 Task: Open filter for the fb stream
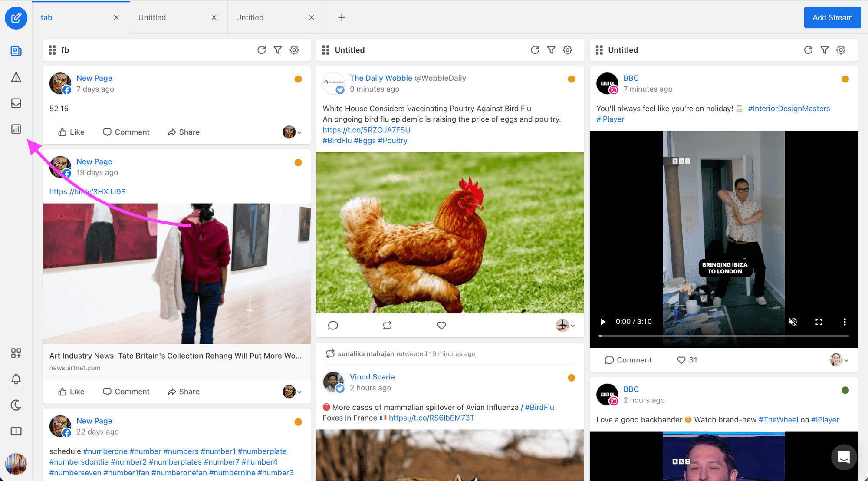[278, 50]
